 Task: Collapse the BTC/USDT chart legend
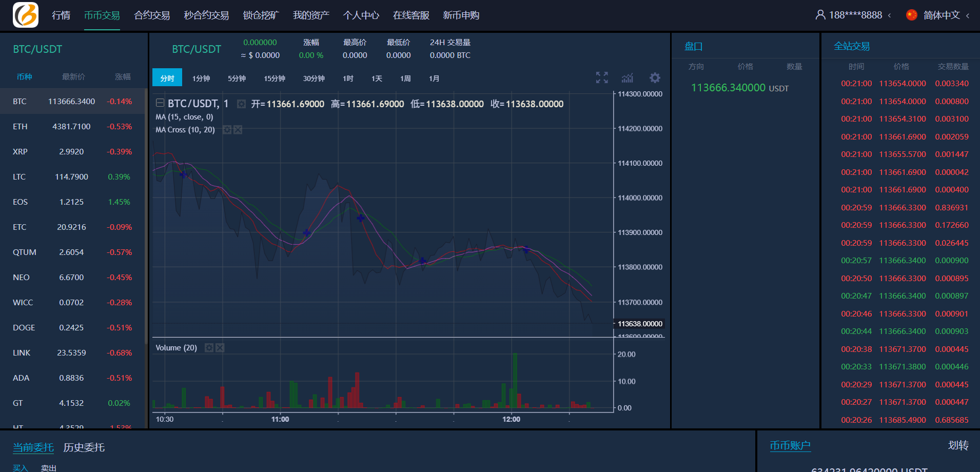(160, 103)
